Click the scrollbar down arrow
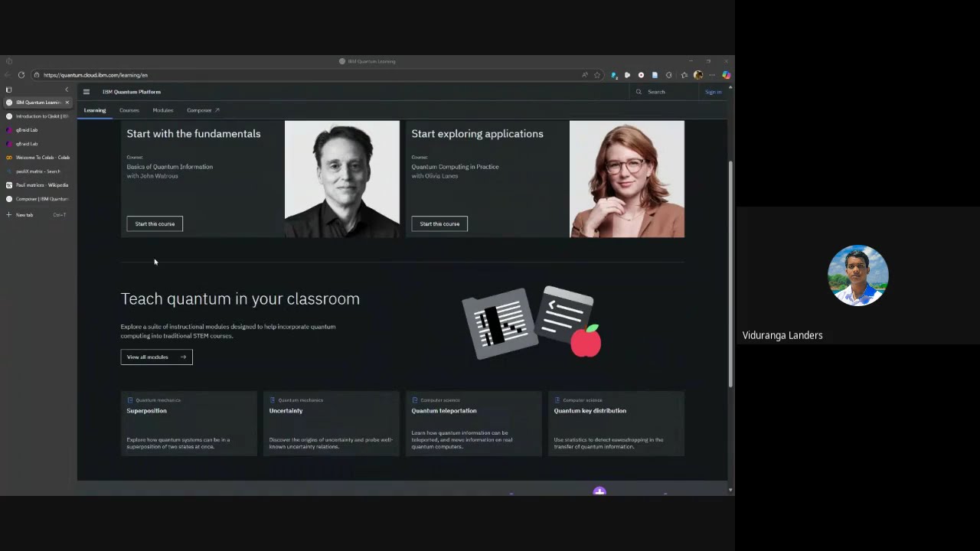980x551 pixels. (x=730, y=490)
